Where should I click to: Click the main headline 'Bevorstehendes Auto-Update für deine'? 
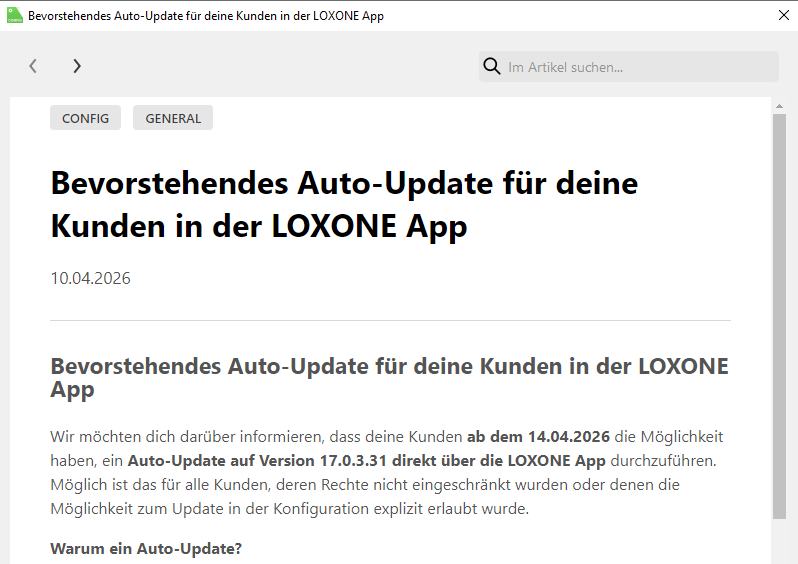tap(344, 183)
